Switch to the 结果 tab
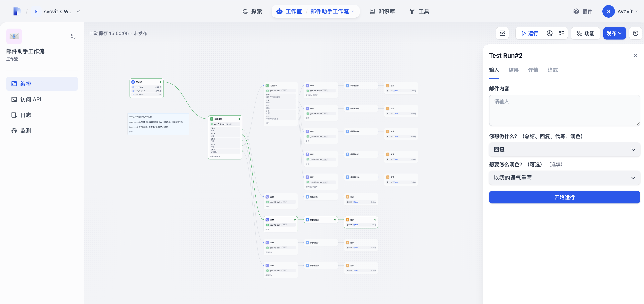Screen dimensions: 644x304 click(513, 70)
